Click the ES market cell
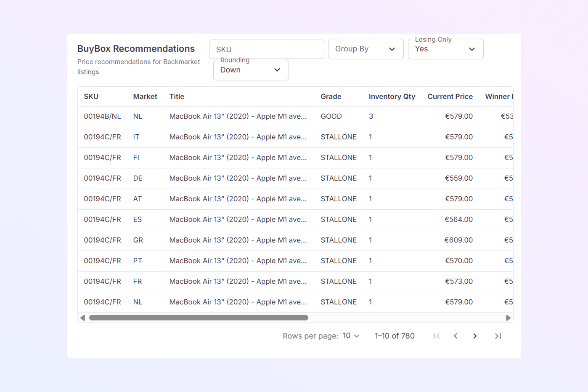Screen dimensions: 588x392 tap(138, 219)
